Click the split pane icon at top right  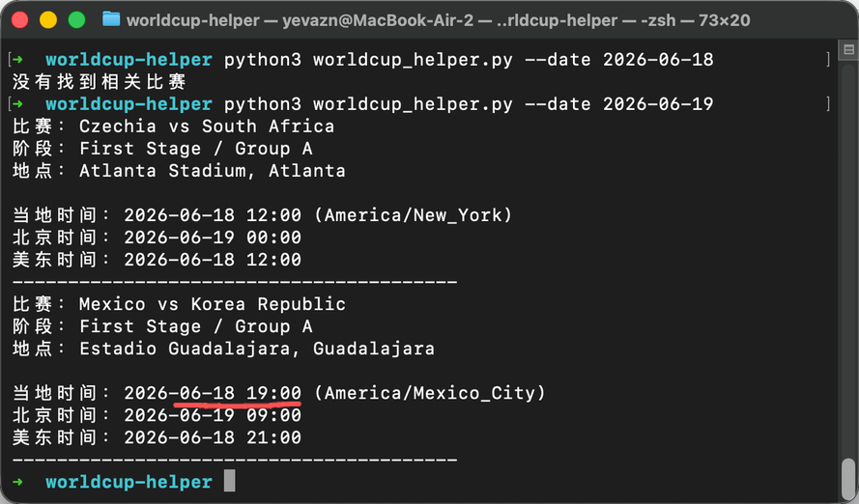coord(848,50)
